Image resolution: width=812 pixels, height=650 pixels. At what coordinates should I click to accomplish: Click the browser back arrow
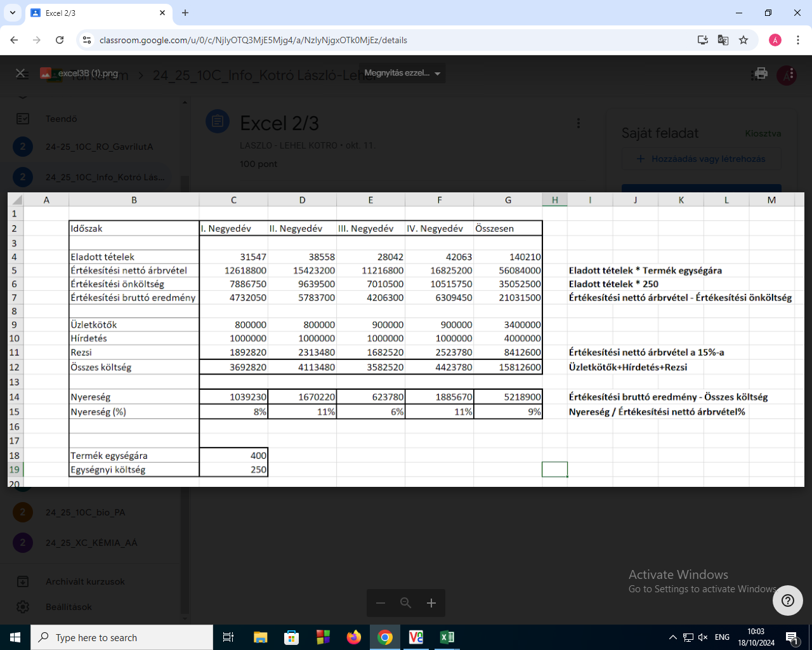14,40
